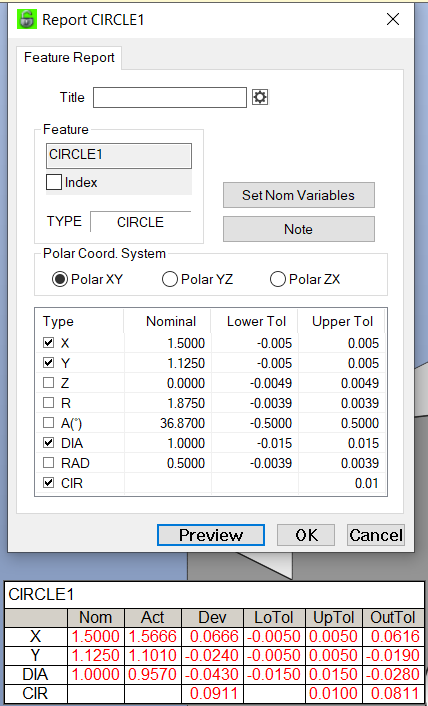
Task: Enable the R row checkbox
Action: point(48,403)
